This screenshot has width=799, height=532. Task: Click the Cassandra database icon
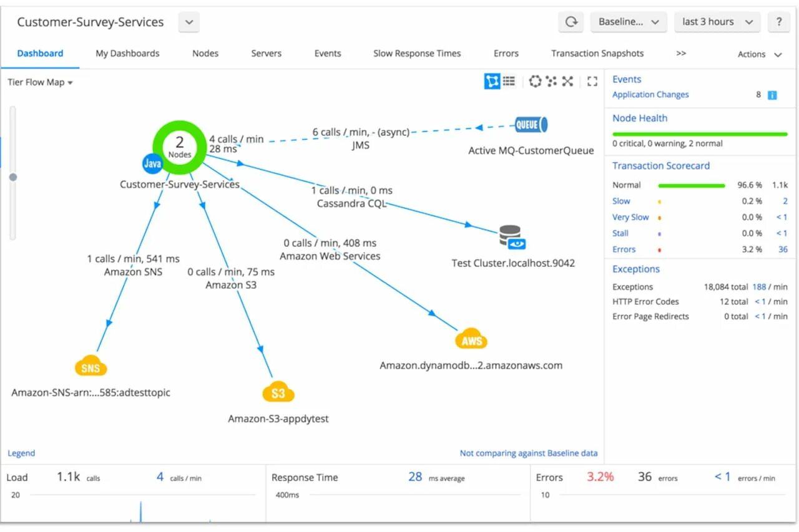click(x=512, y=238)
